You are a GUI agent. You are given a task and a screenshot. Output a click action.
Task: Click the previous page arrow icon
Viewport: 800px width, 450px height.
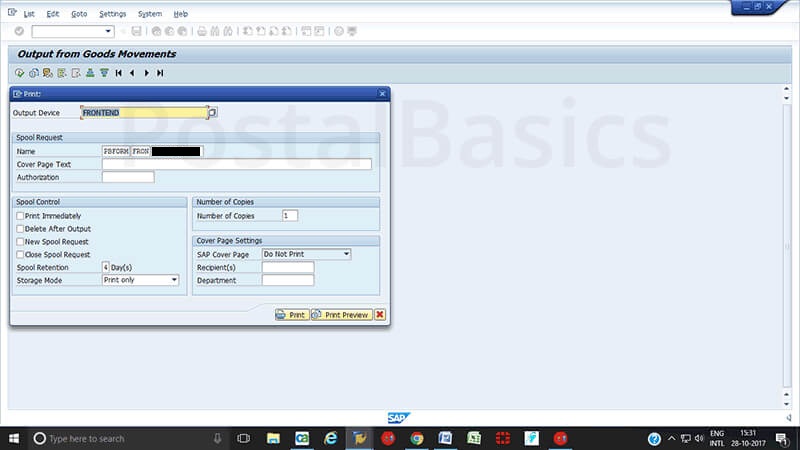131,73
